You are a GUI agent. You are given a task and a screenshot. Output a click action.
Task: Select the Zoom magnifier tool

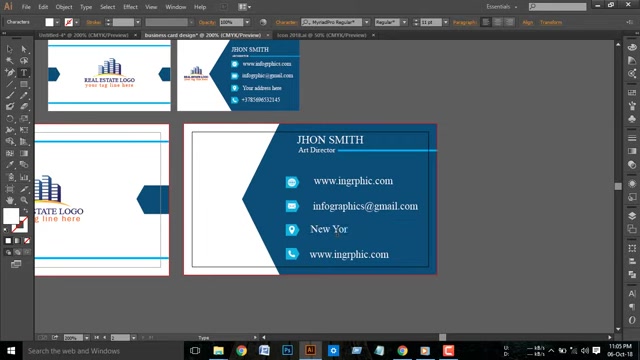(x=24, y=200)
